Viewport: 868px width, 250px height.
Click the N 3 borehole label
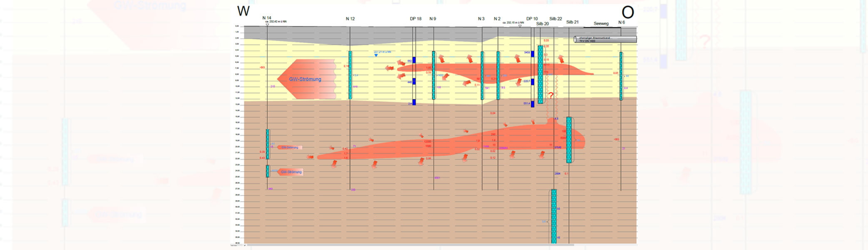coord(481,19)
